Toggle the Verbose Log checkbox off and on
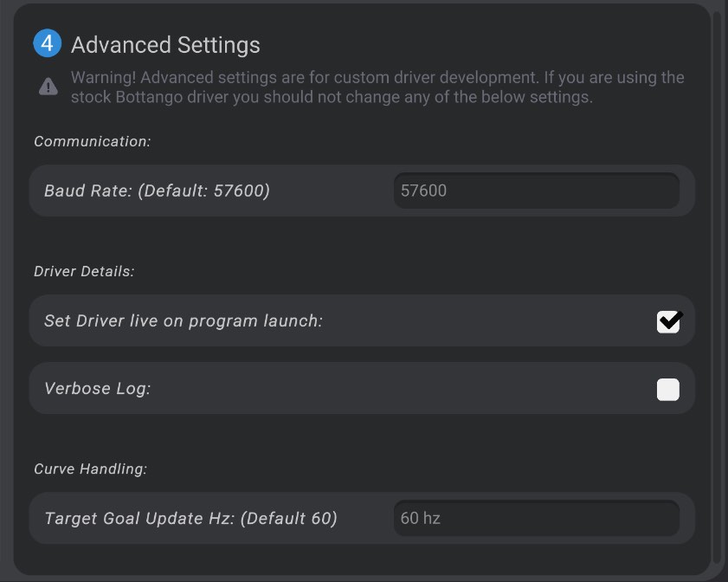728x582 pixels. pyautogui.click(x=667, y=388)
